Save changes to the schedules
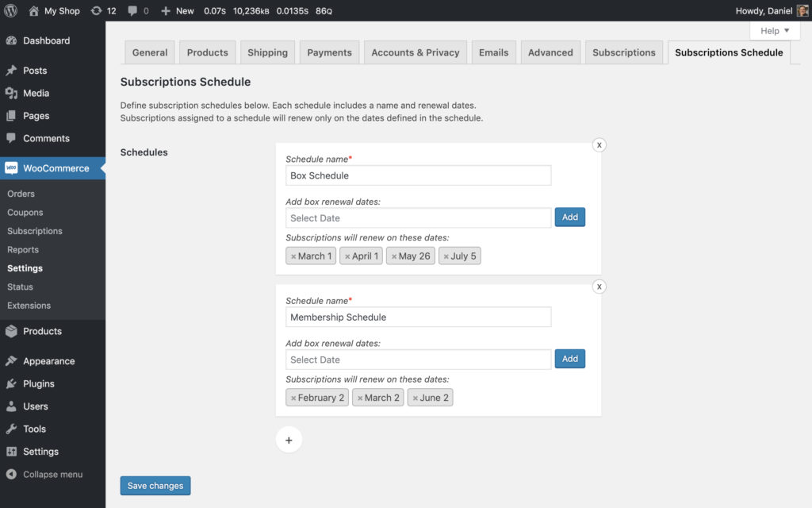The height and width of the screenshot is (508, 812). coord(155,486)
